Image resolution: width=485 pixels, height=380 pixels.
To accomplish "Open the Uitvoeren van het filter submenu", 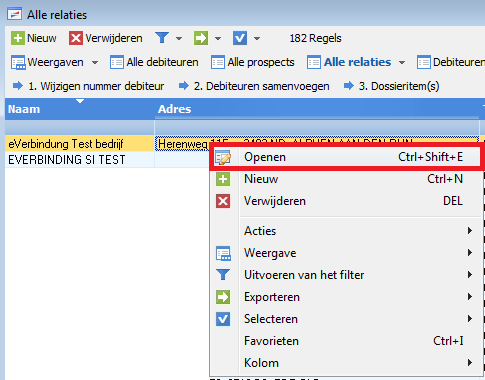I will point(346,275).
